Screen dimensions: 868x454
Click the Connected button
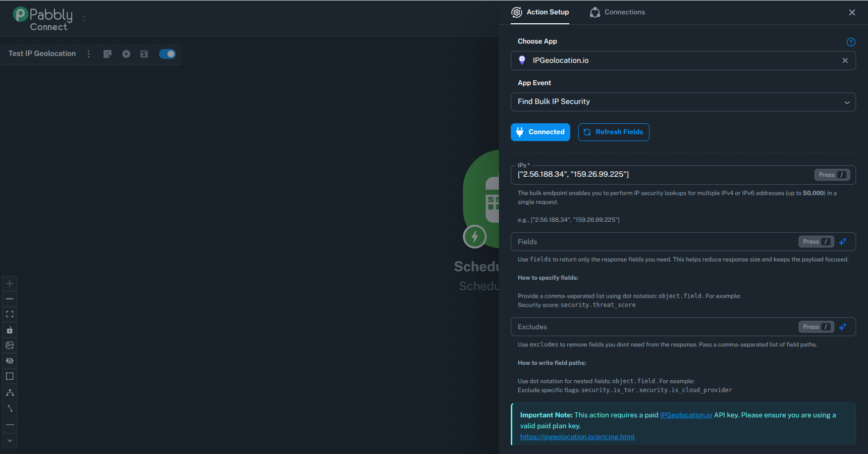pos(541,132)
